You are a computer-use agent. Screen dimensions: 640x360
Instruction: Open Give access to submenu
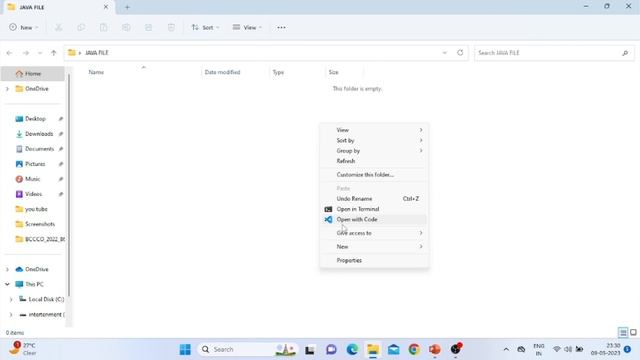tap(374, 233)
